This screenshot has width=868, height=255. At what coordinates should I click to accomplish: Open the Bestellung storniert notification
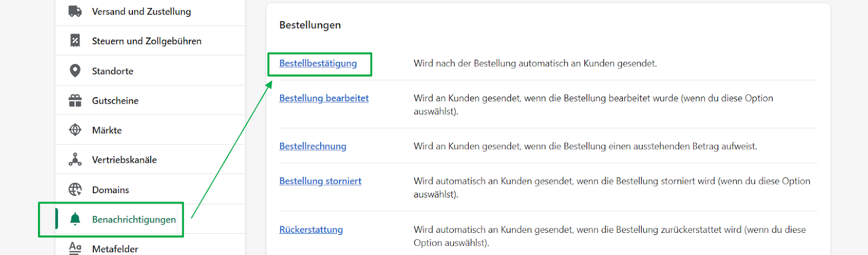[320, 181]
